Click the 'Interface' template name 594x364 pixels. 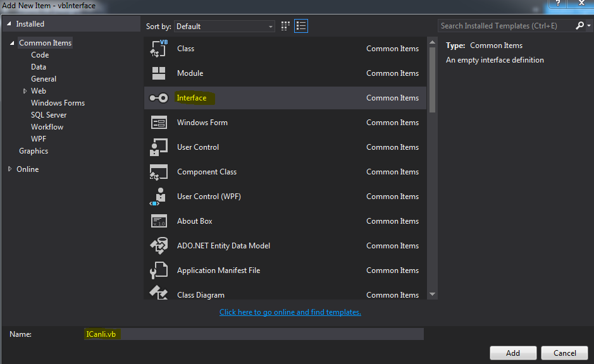tap(192, 98)
